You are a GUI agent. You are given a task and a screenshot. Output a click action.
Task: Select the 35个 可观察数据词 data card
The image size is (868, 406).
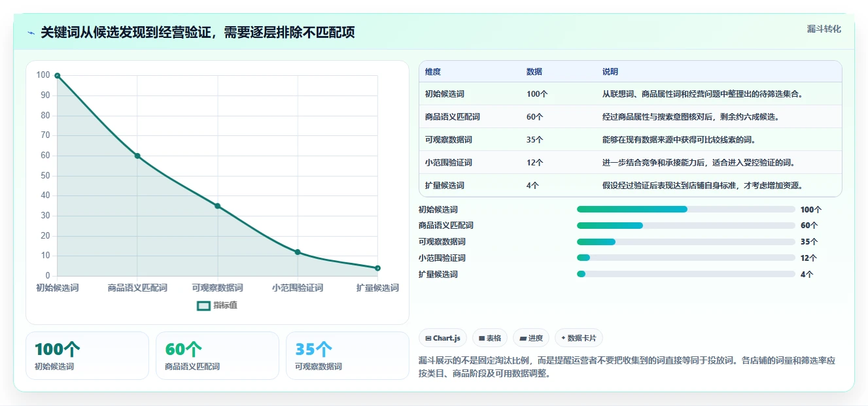[347, 356]
